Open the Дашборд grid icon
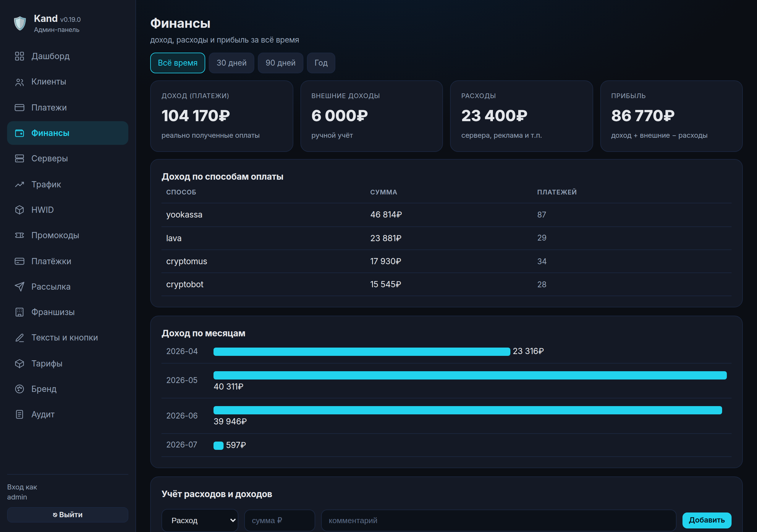This screenshot has width=757, height=532. tap(20, 56)
